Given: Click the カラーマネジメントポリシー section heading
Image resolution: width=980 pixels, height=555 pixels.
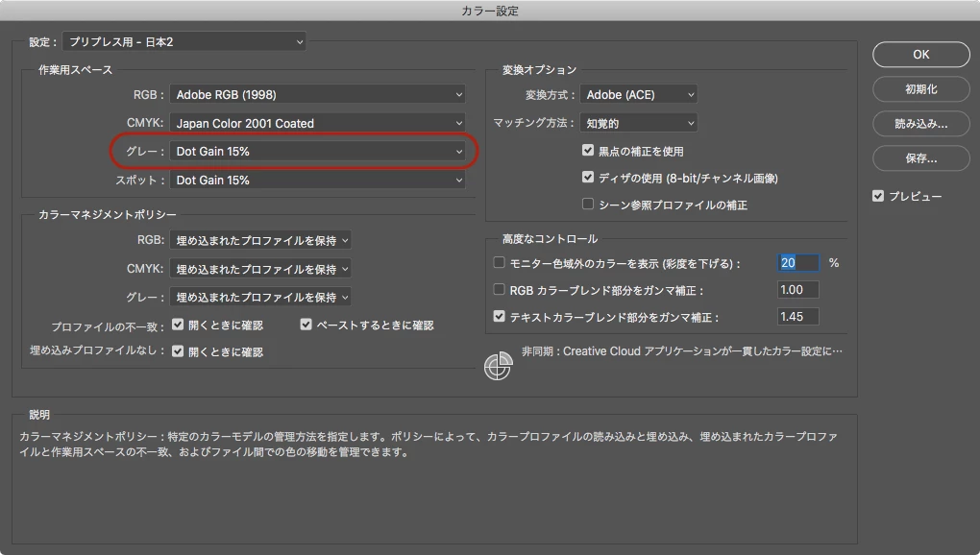Looking at the screenshot, I should 108,215.
